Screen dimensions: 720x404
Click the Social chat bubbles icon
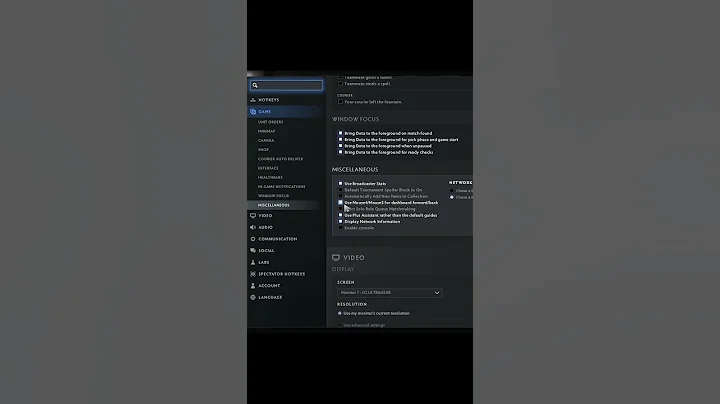[x=253, y=251]
